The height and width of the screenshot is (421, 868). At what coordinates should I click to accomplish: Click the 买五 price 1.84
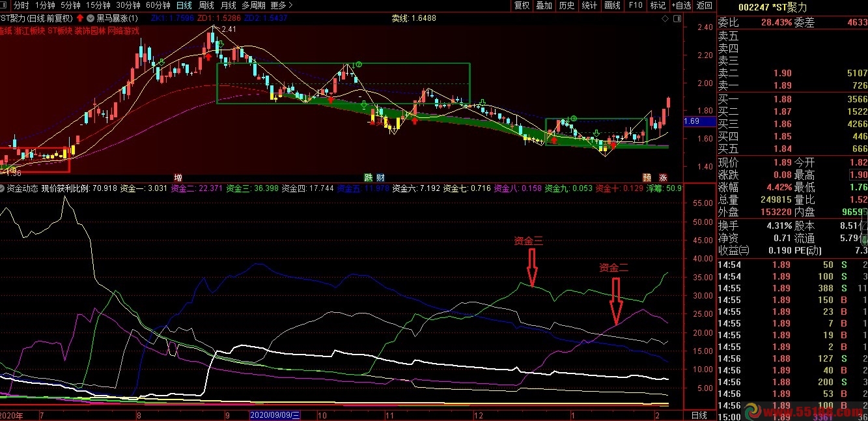783,149
